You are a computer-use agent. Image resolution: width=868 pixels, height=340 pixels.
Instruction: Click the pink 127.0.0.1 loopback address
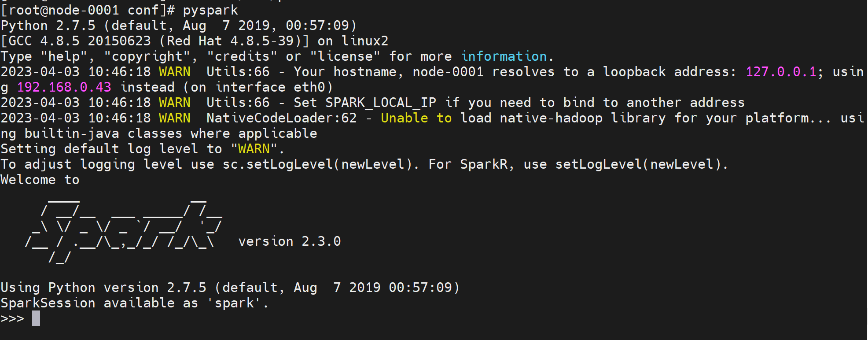(781, 72)
